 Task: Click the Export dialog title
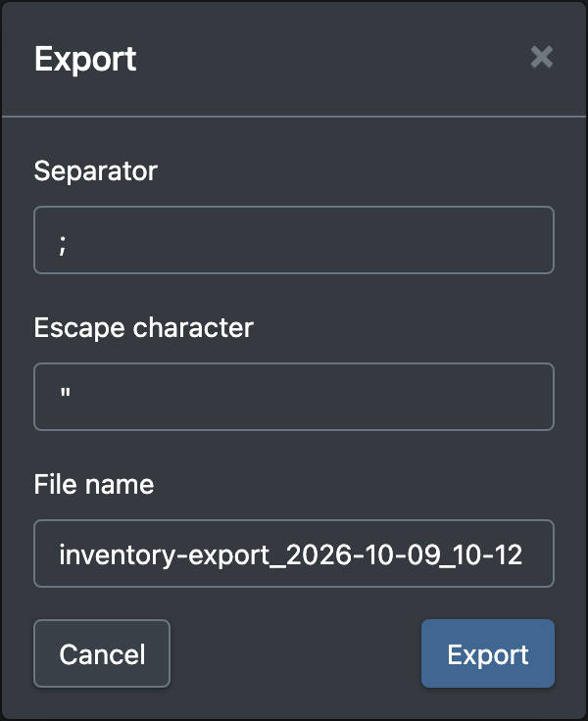pos(85,60)
